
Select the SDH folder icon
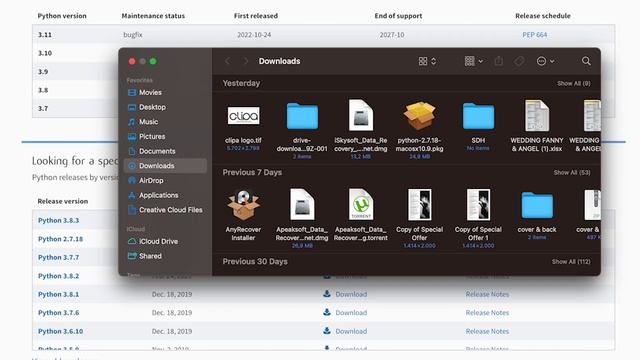(478, 116)
